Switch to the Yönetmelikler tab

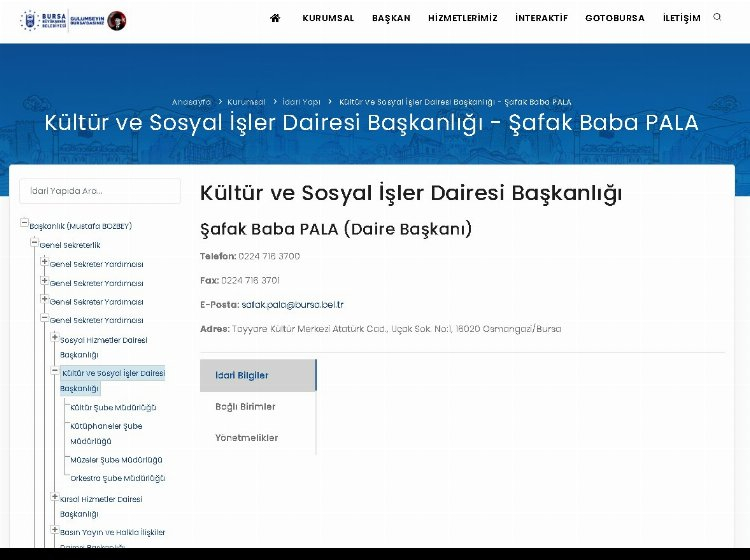coord(246,438)
